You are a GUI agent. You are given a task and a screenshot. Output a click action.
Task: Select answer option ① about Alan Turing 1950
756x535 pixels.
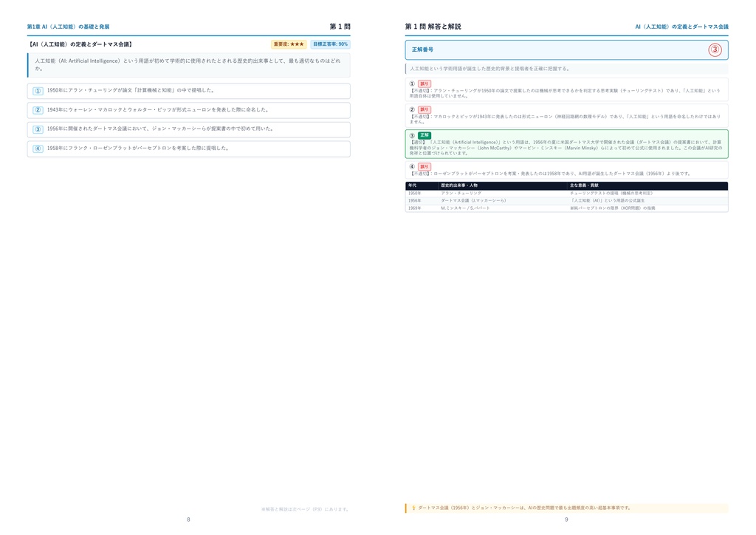pos(188,91)
